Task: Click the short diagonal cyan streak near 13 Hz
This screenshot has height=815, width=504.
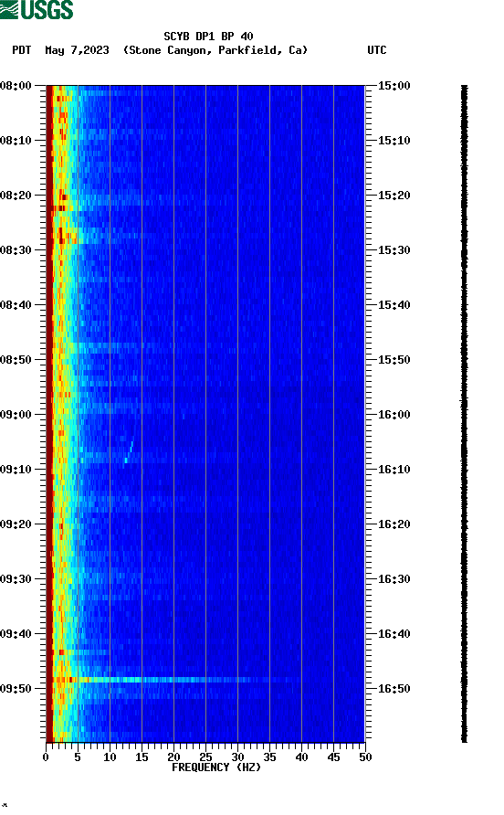Action: [x=129, y=451]
